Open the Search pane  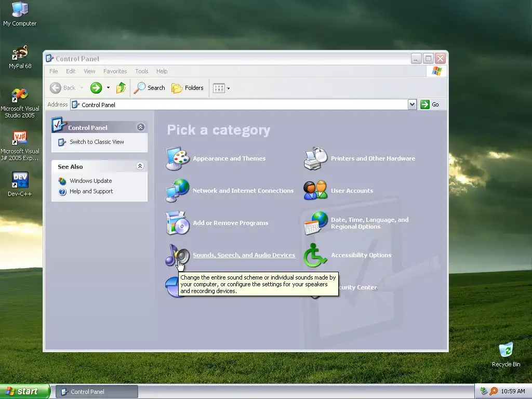150,88
